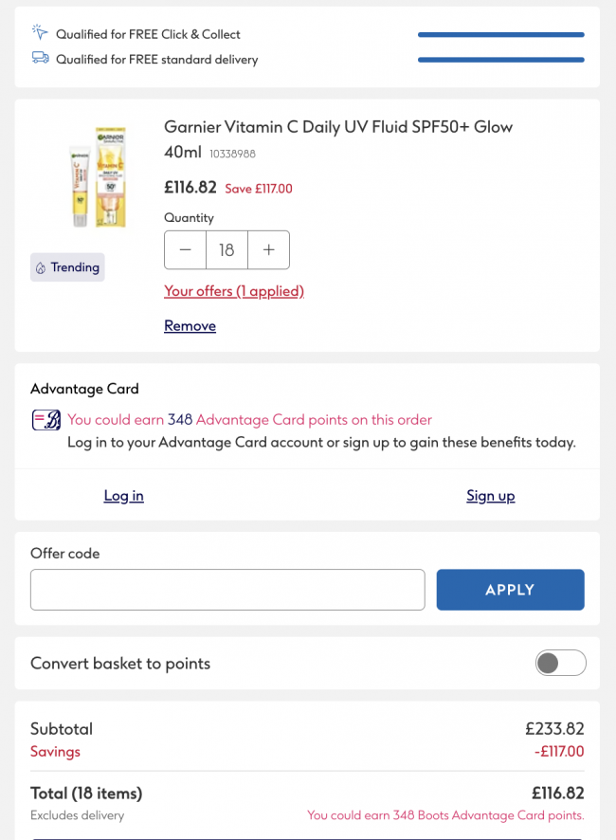Expand Your offers (1 applied)
Image resolution: width=616 pixels, height=840 pixels.
234,291
